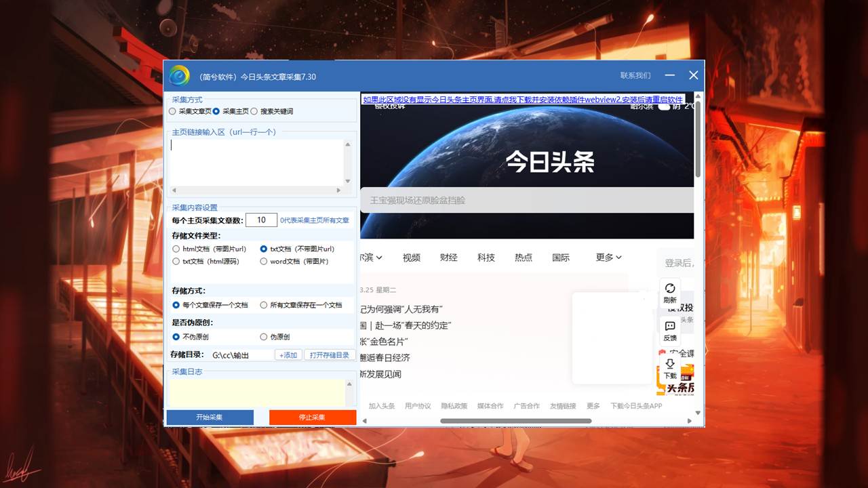Switch to the 财经 channel tab
The height and width of the screenshot is (488, 868).
coord(448,258)
